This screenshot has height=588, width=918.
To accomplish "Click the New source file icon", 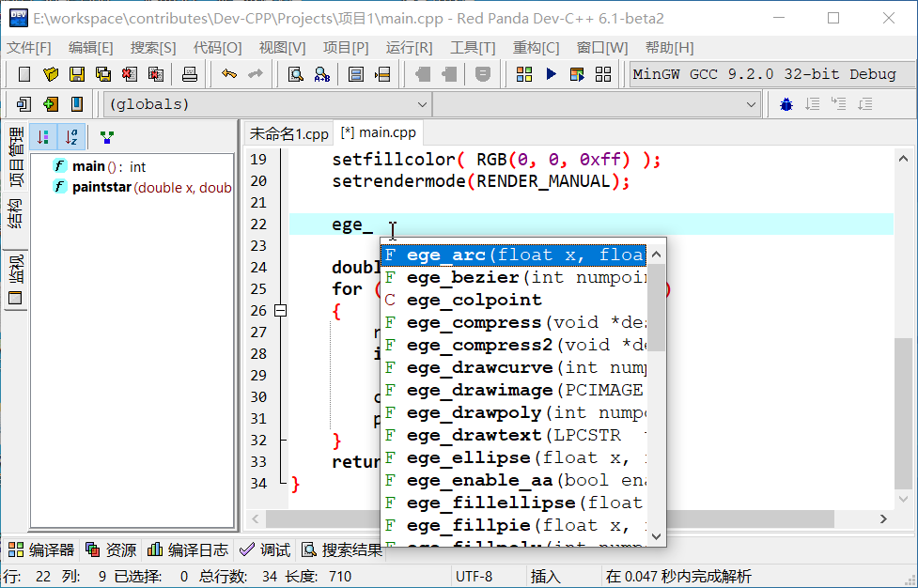I will (x=24, y=74).
